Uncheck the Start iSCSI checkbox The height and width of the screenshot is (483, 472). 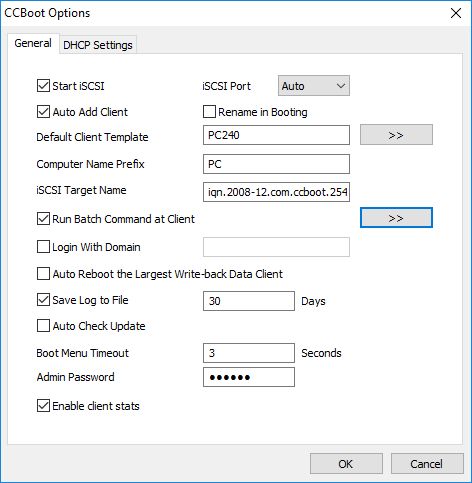click(43, 86)
